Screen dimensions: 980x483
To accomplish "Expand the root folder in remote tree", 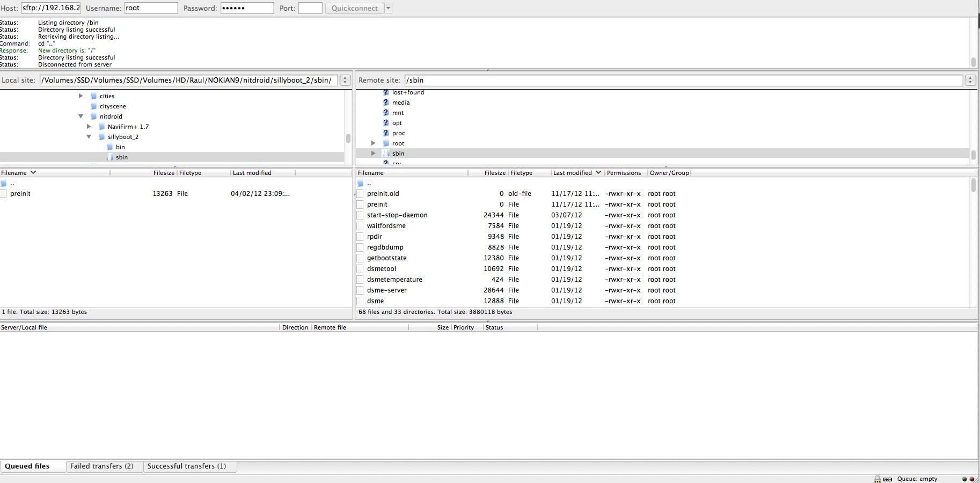I will [x=374, y=143].
